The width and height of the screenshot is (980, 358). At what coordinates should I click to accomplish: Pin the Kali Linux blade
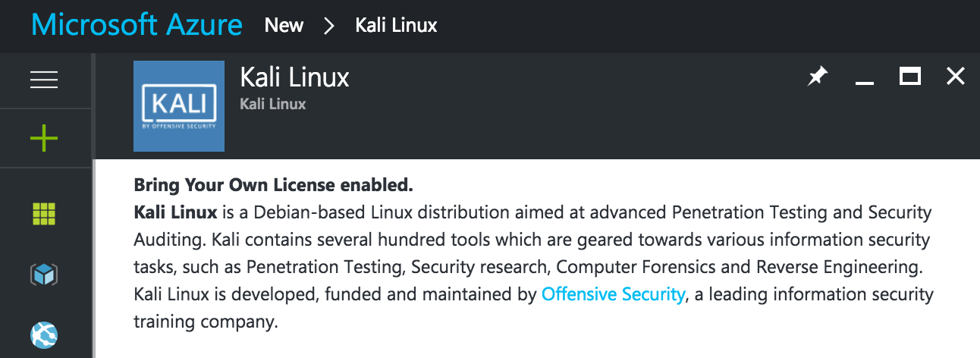818,77
